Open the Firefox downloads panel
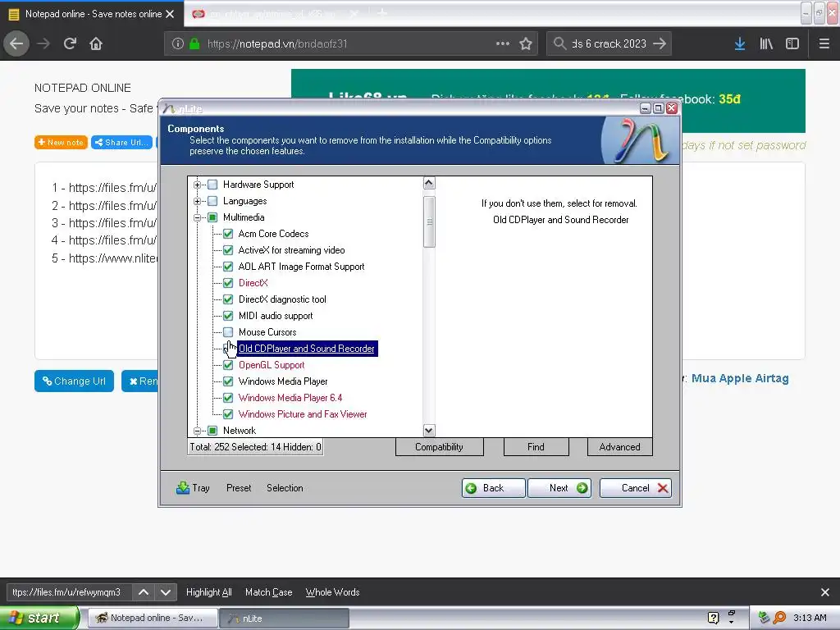 click(x=740, y=43)
